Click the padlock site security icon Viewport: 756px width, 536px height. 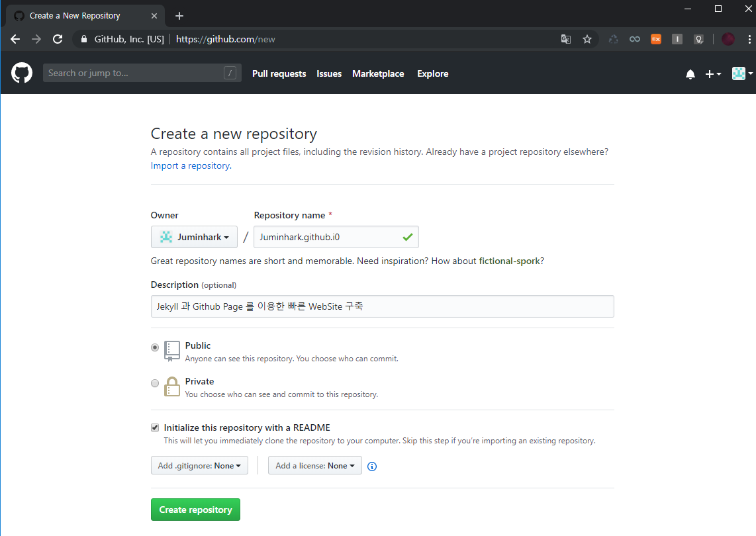click(x=84, y=39)
